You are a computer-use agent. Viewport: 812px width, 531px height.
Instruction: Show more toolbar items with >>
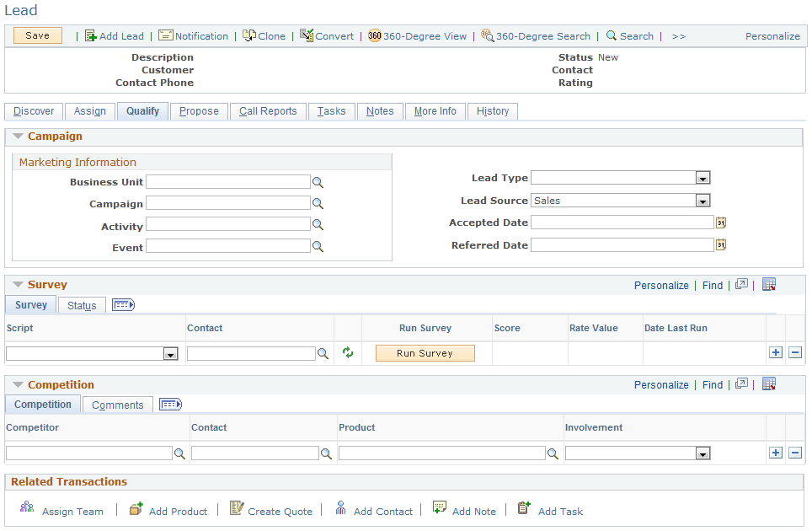coord(678,37)
